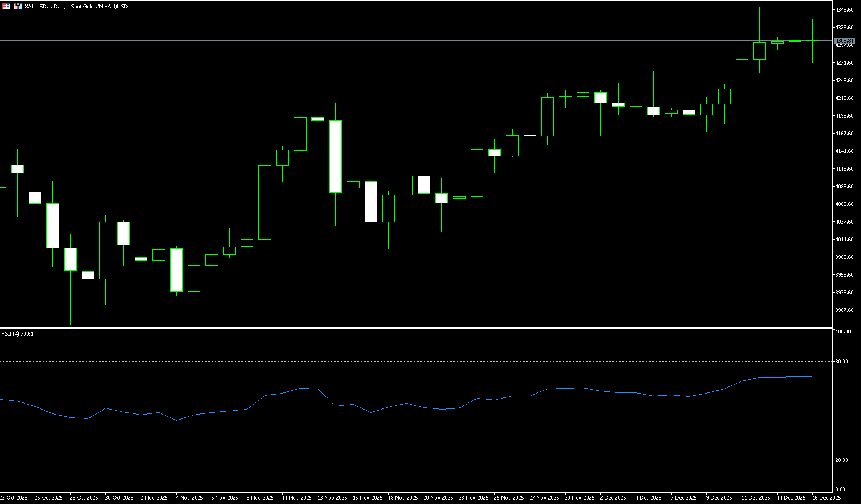Screen dimensions: 861x504
Task: Click the 11 Nov 2025 date label
Action: [x=297, y=498]
